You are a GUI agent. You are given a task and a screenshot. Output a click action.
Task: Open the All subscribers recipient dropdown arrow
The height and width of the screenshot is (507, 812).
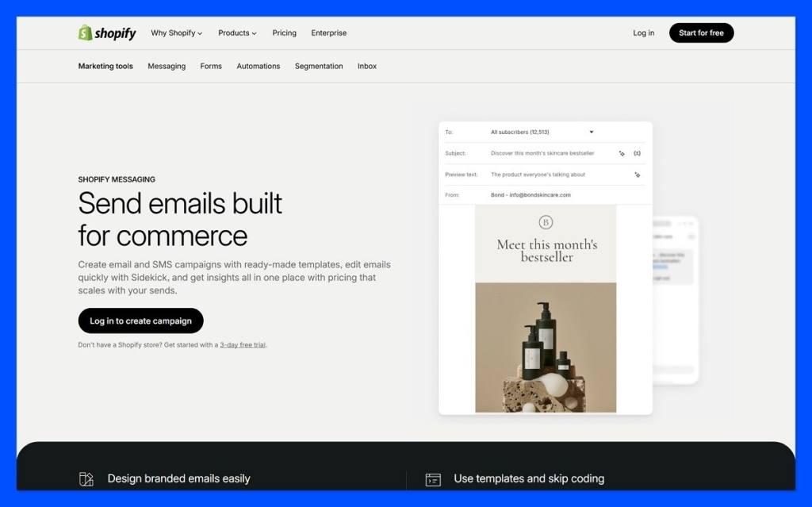pos(592,133)
